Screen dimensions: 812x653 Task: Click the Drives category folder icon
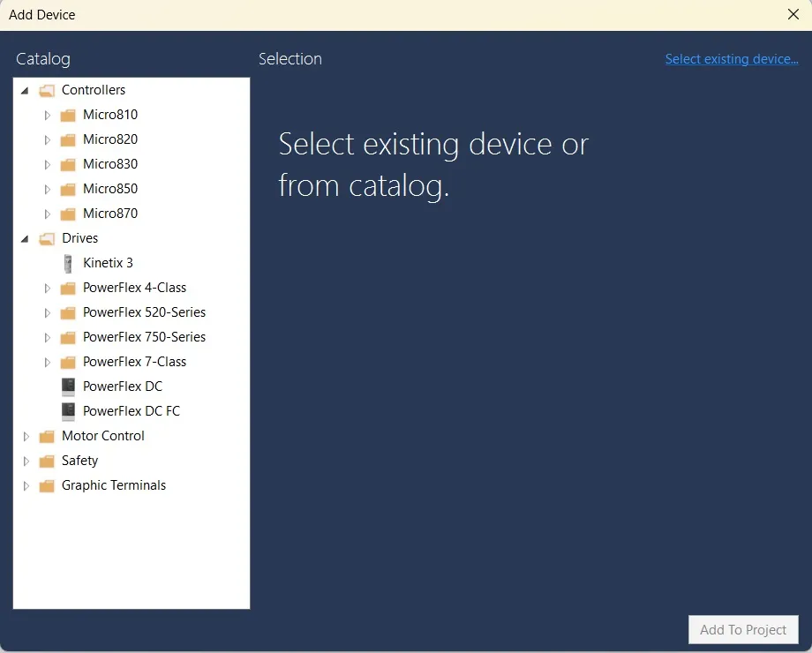[46, 237]
